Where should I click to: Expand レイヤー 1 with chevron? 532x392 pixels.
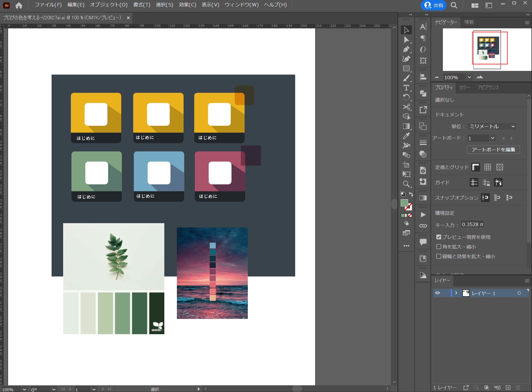pyautogui.click(x=456, y=293)
